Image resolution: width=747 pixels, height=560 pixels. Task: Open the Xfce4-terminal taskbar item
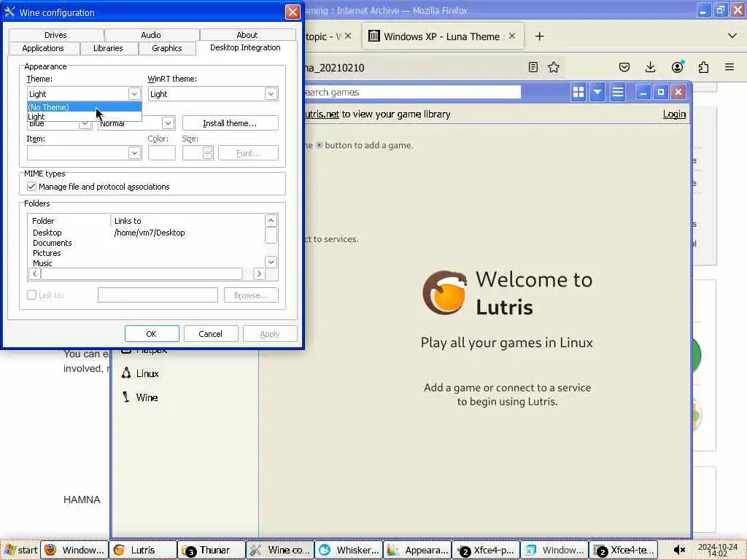[623, 550]
